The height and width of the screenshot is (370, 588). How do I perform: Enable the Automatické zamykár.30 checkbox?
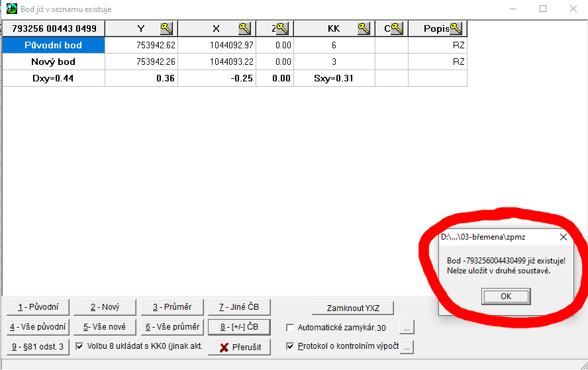290,328
